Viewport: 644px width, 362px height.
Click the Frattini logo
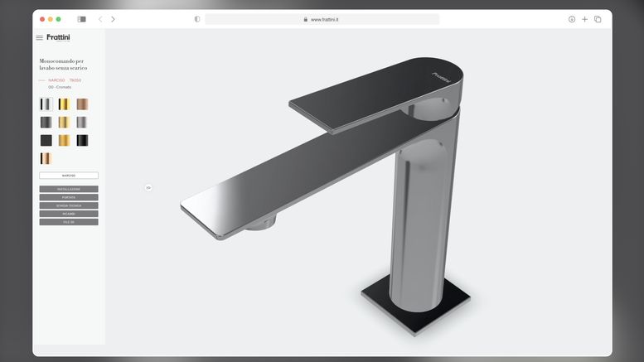point(58,37)
